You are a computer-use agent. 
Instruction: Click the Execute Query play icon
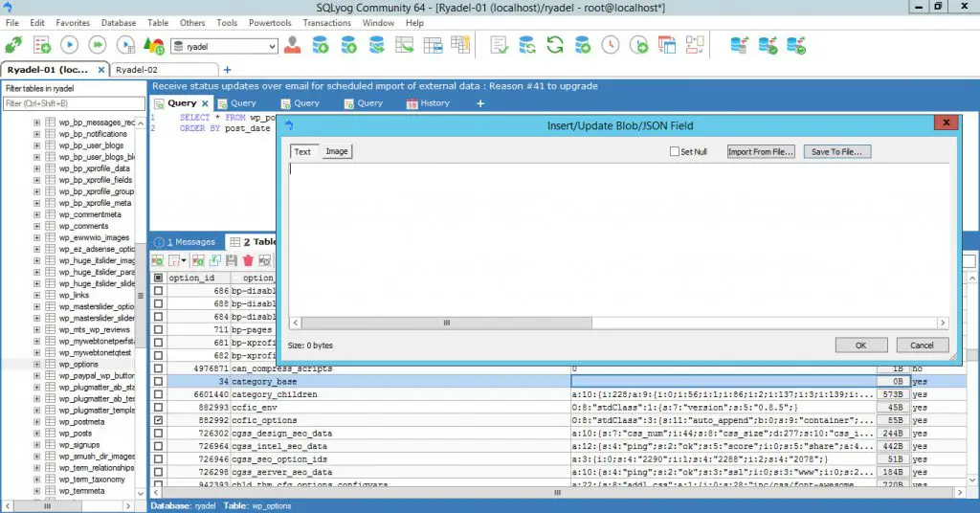click(70, 45)
